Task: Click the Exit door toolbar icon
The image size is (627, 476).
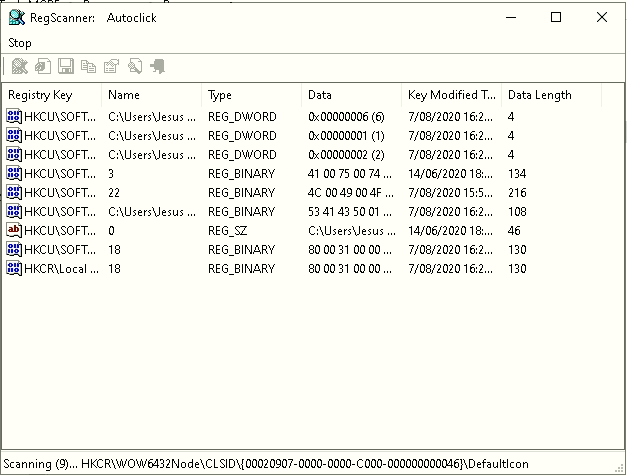Action: pyautogui.click(x=158, y=66)
